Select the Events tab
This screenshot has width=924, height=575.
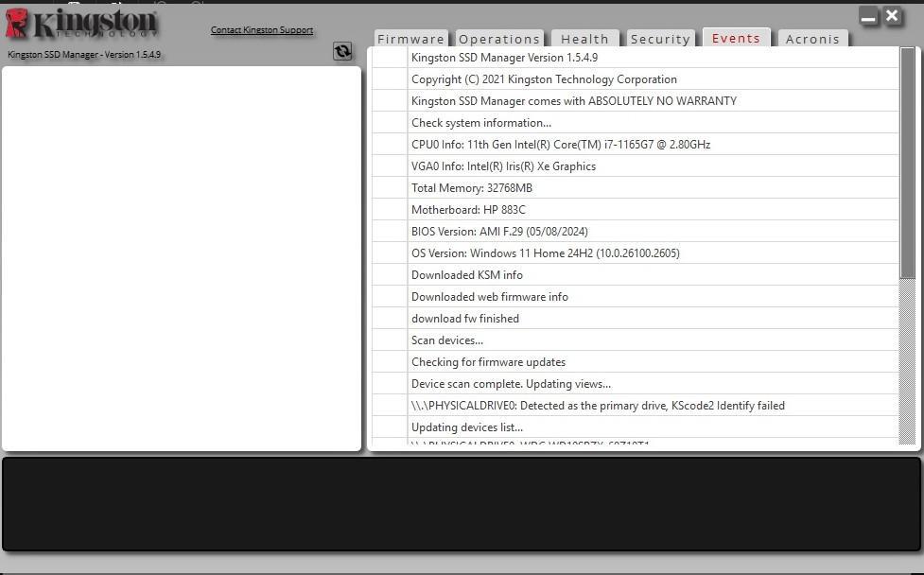pyautogui.click(x=736, y=38)
